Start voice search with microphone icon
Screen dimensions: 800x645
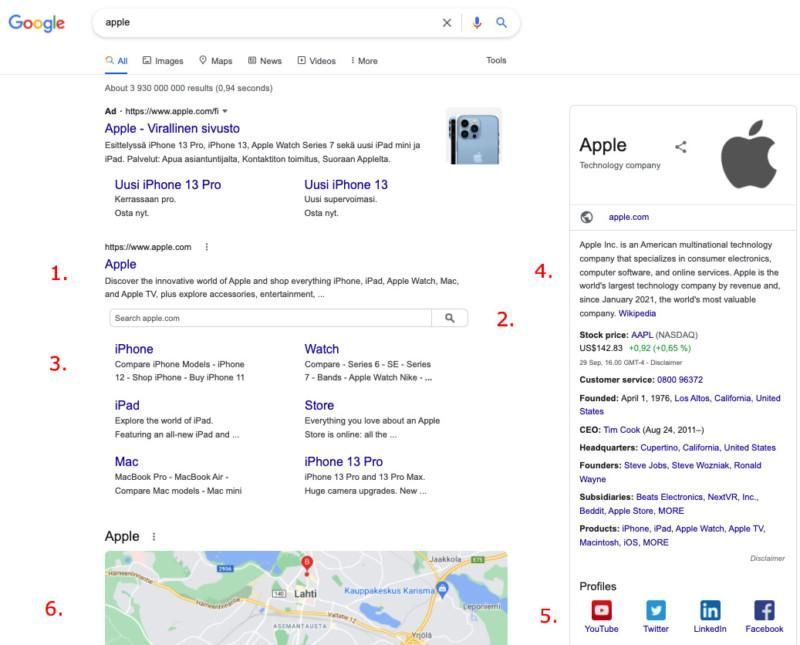477,22
